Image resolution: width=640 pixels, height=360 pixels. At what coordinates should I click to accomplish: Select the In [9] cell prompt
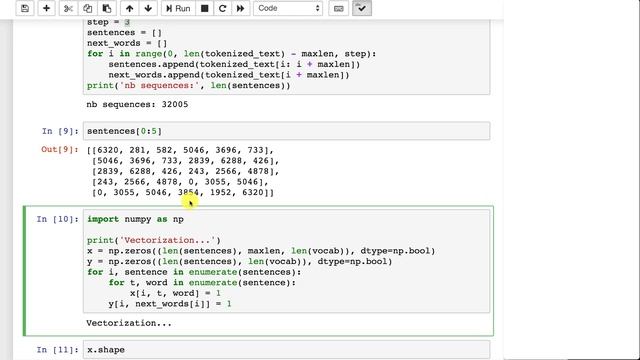[x=60, y=131]
